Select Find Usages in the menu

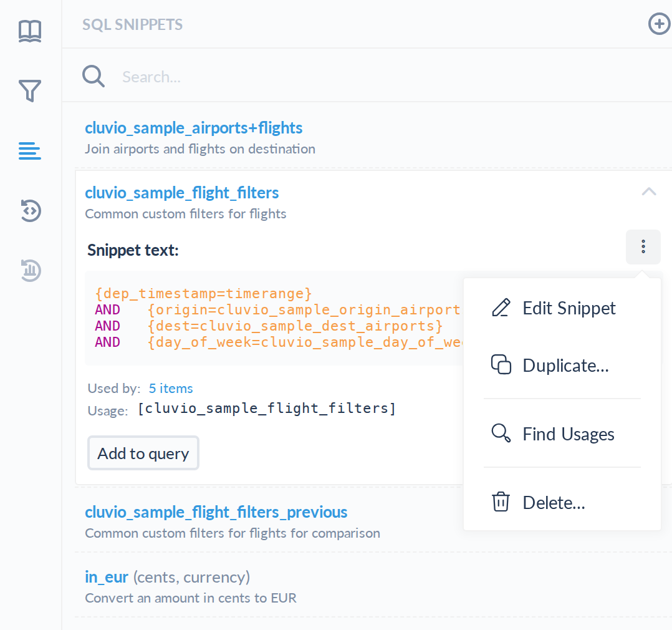[x=562, y=434]
